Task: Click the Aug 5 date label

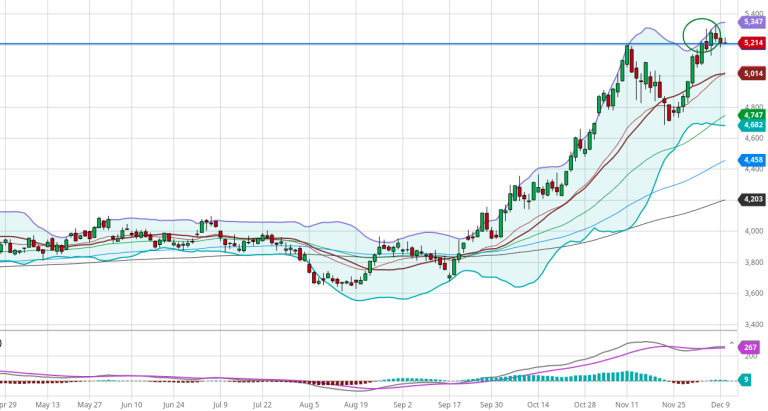Action: (311, 406)
